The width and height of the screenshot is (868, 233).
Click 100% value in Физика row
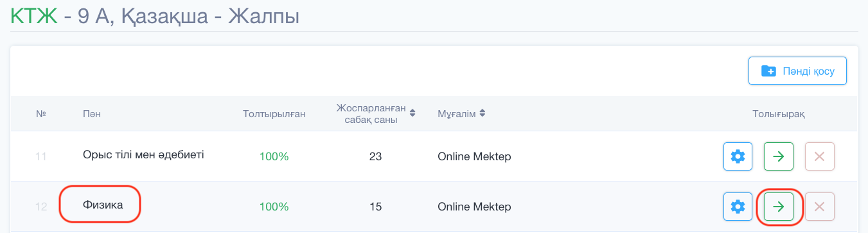pos(274,207)
